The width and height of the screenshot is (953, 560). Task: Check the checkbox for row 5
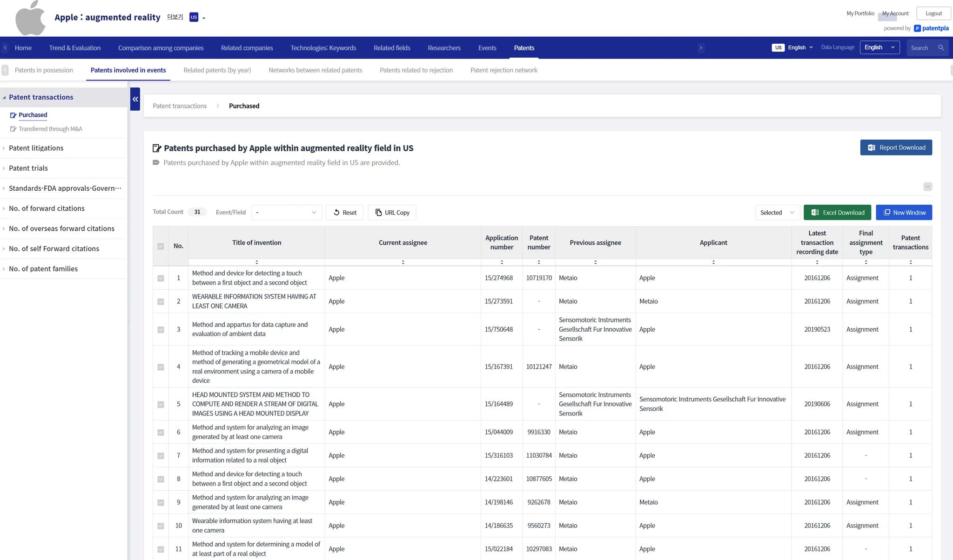[x=161, y=404]
